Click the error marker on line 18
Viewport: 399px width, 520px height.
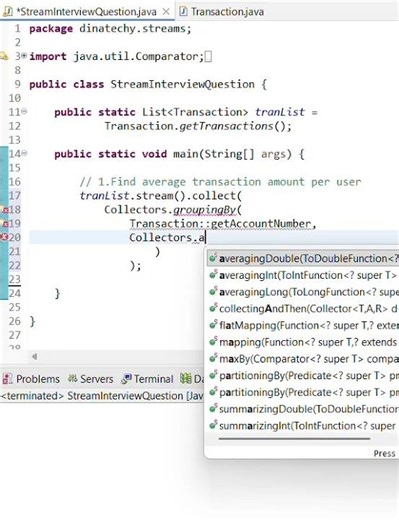pyautogui.click(x=6, y=210)
